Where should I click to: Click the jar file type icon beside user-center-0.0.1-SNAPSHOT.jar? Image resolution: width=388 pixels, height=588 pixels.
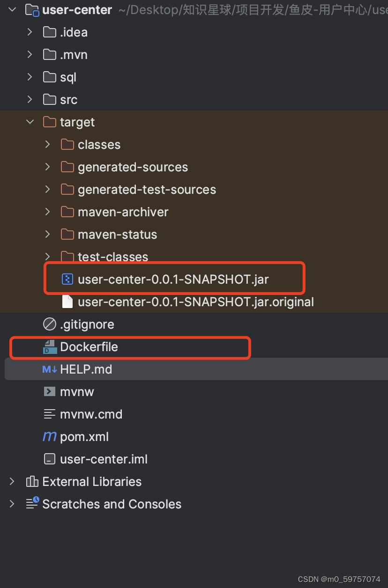pyautogui.click(x=68, y=279)
